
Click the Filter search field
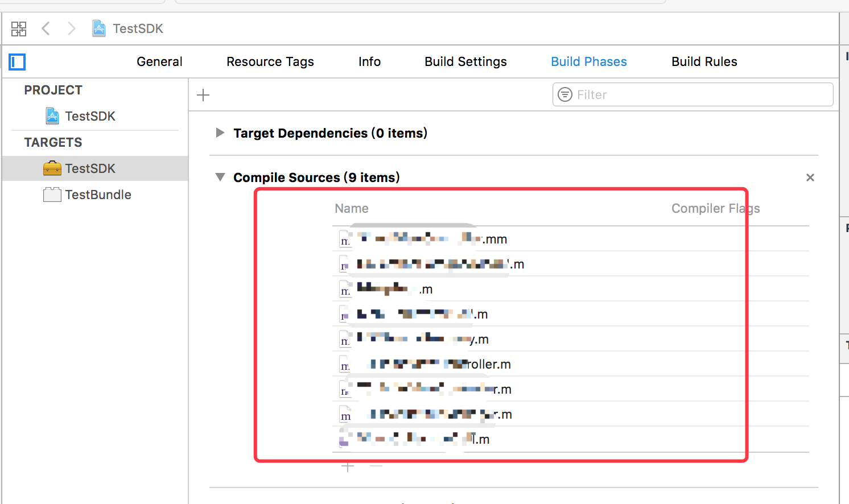pyautogui.click(x=693, y=94)
